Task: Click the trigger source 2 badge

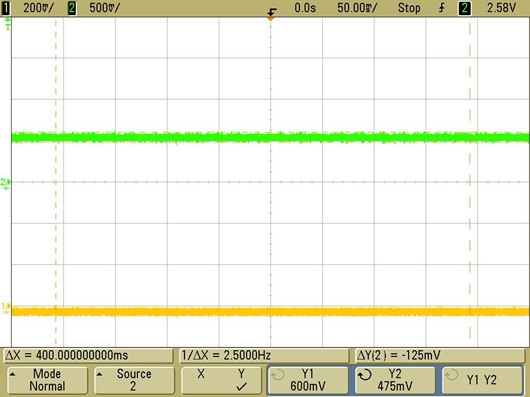Action: 464,8
